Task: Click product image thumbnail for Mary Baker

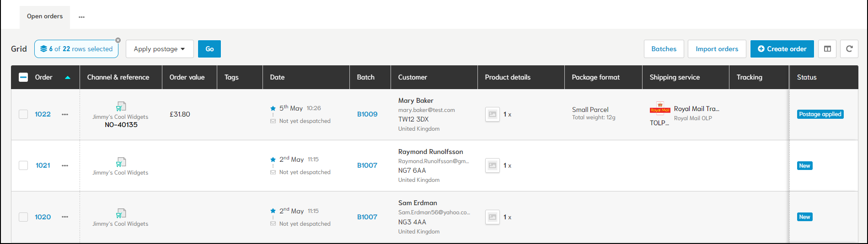Action: pyautogui.click(x=492, y=114)
